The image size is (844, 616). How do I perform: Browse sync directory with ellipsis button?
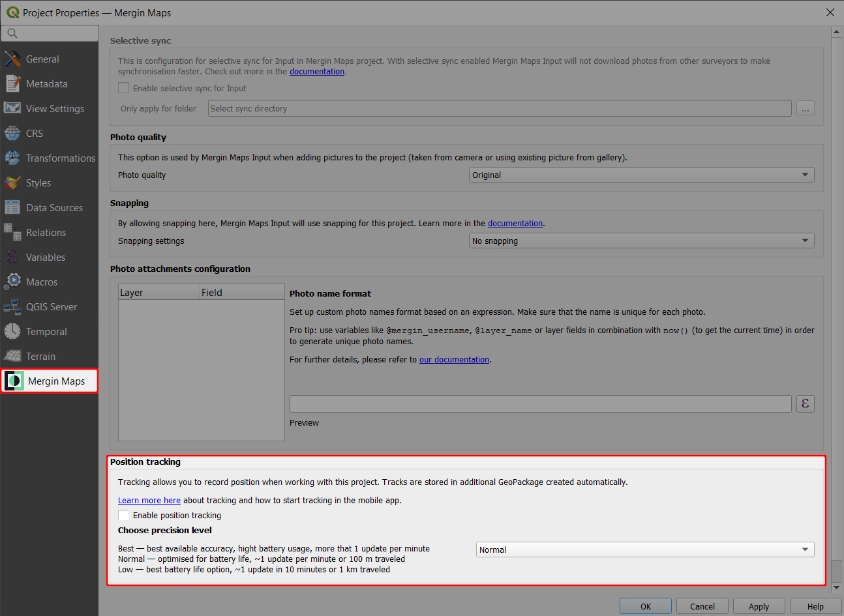806,108
